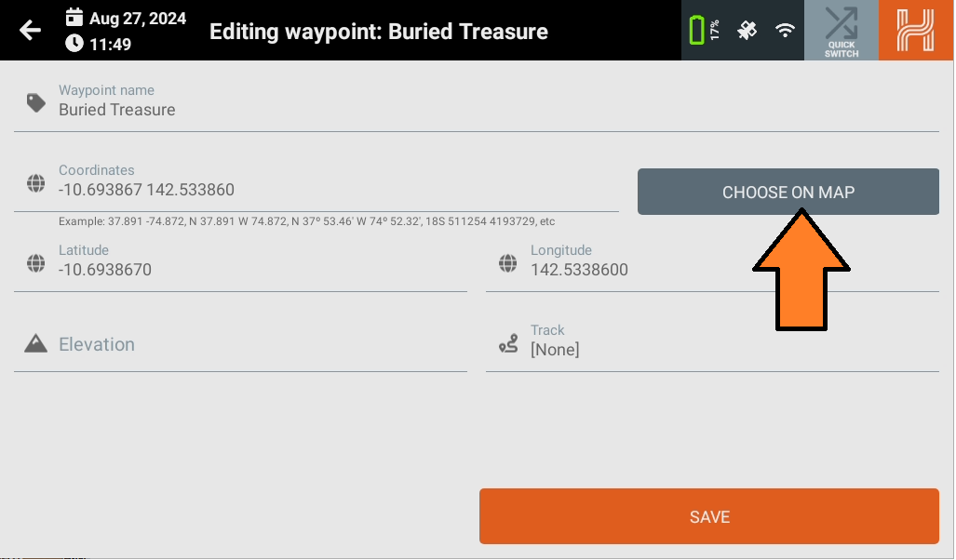The width and height of the screenshot is (956, 560).
Task: Open Wi-Fi status icon
Action: (786, 30)
